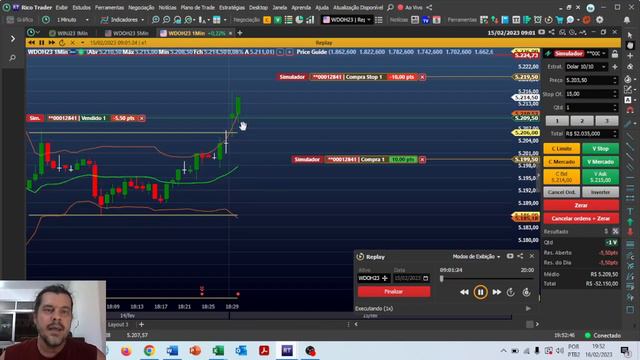Viewport: 640px width, 360px height.
Task: Open the Data date picker in the Replay panel
Action: pyautogui.click(x=426, y=278)
